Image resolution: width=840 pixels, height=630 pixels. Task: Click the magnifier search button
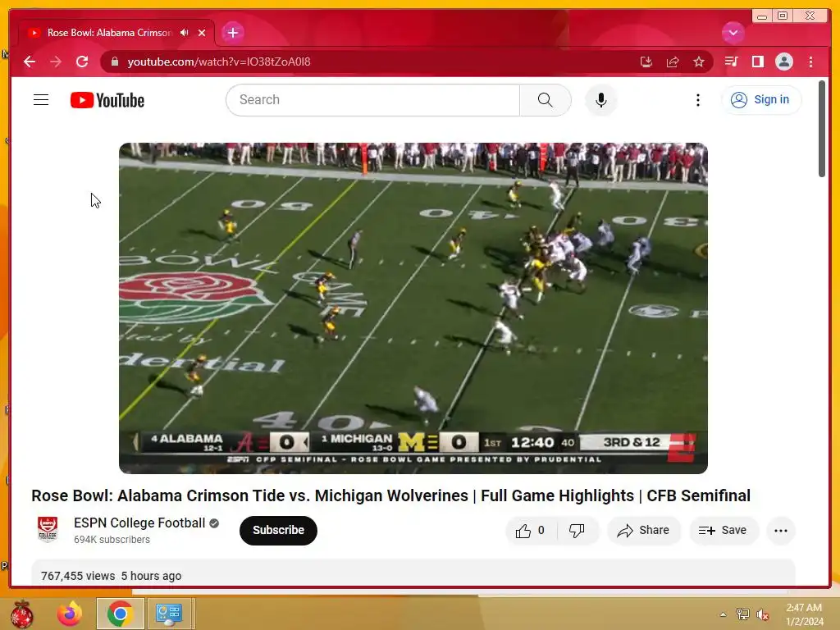click(x=546, y=99)
